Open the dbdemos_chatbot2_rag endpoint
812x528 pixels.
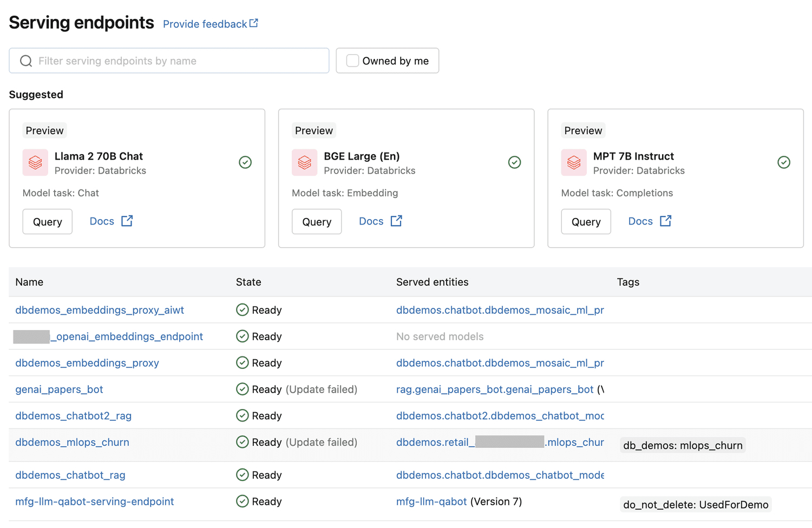pos(73,415)
